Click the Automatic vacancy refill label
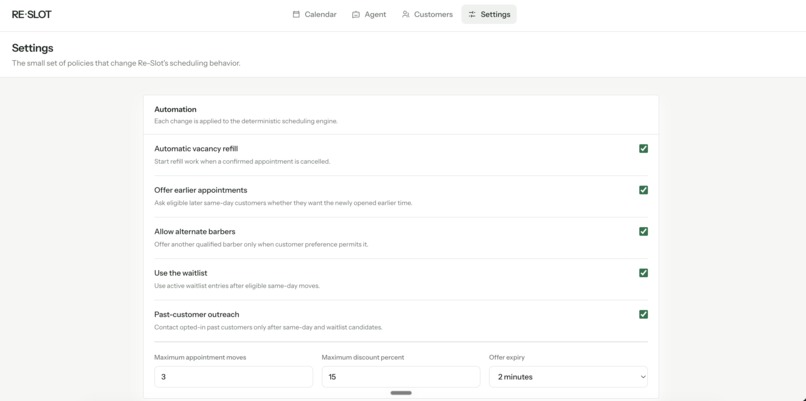 tap(196, 149)
